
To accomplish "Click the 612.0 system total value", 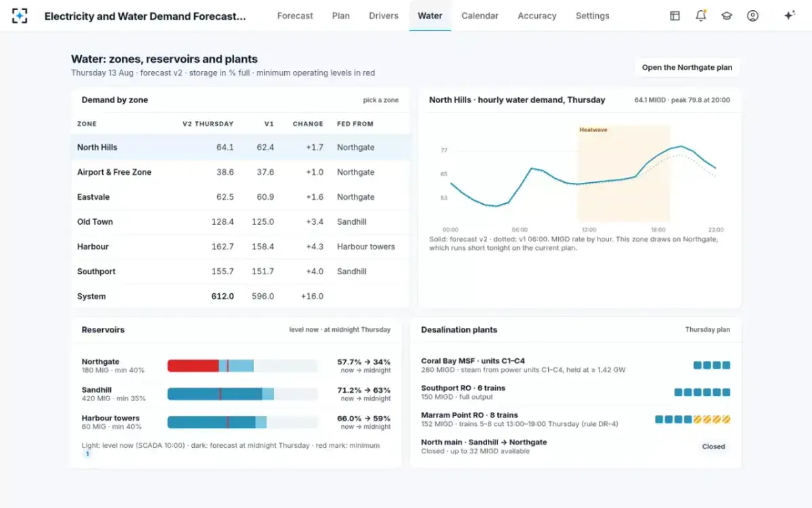I will point(223,296).
